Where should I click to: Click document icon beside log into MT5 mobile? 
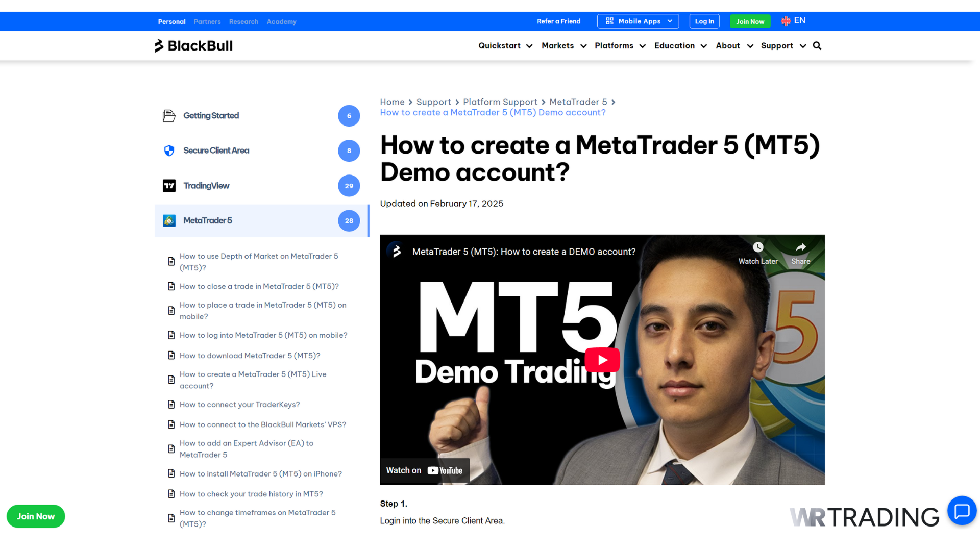pyautogui.click(x=171, y=335)
